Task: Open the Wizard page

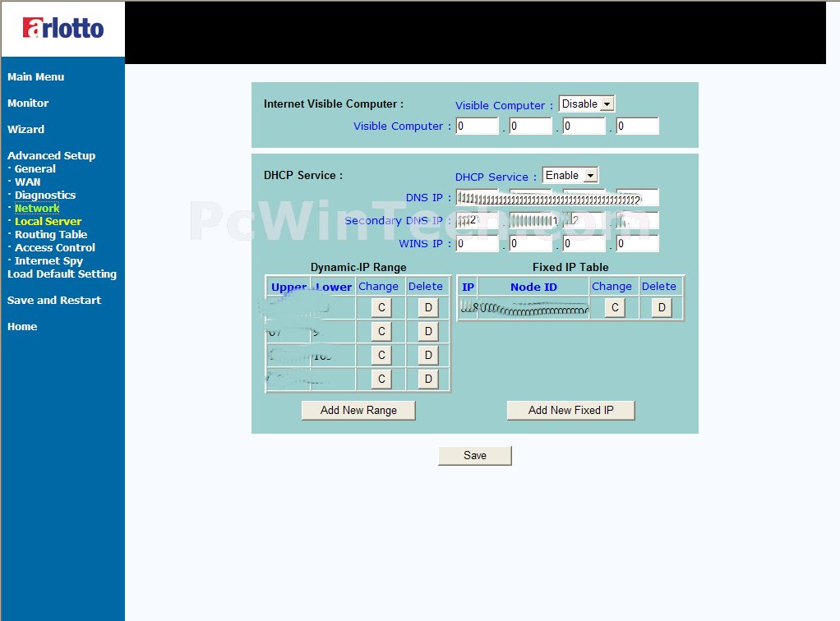Action: click(25, 130)
